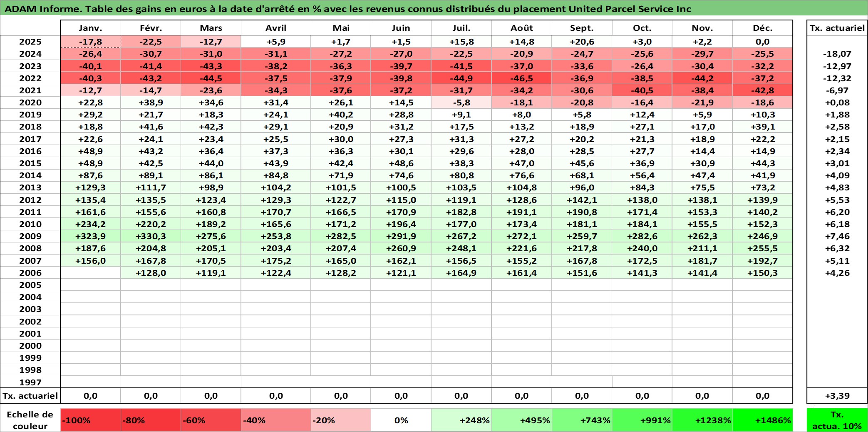Click the overall actuarial rate +3,39
Screen dimensions: 868x432
tap(837, 396)
